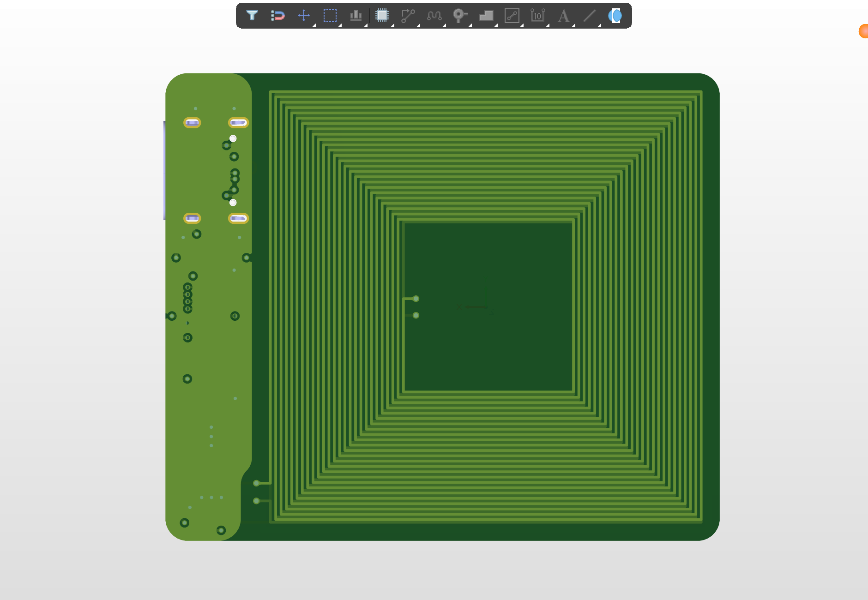The height and width of the screenshot is (600, 868).
Task: Select the length tuning squiggle tool
Action: [434, 16]
